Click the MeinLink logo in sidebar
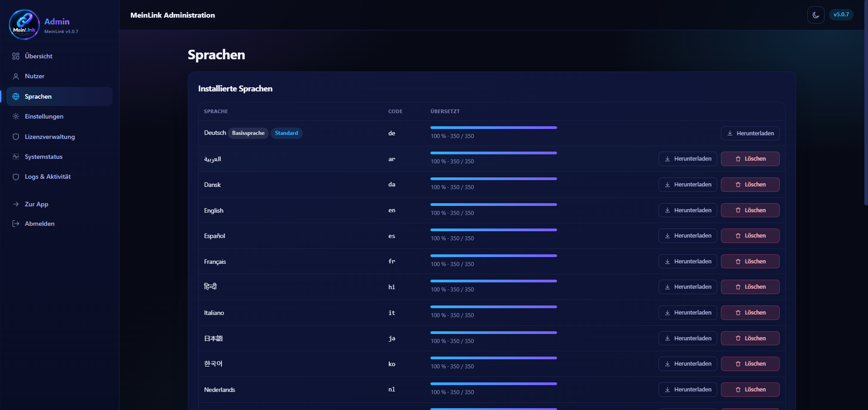 [24, 24]
